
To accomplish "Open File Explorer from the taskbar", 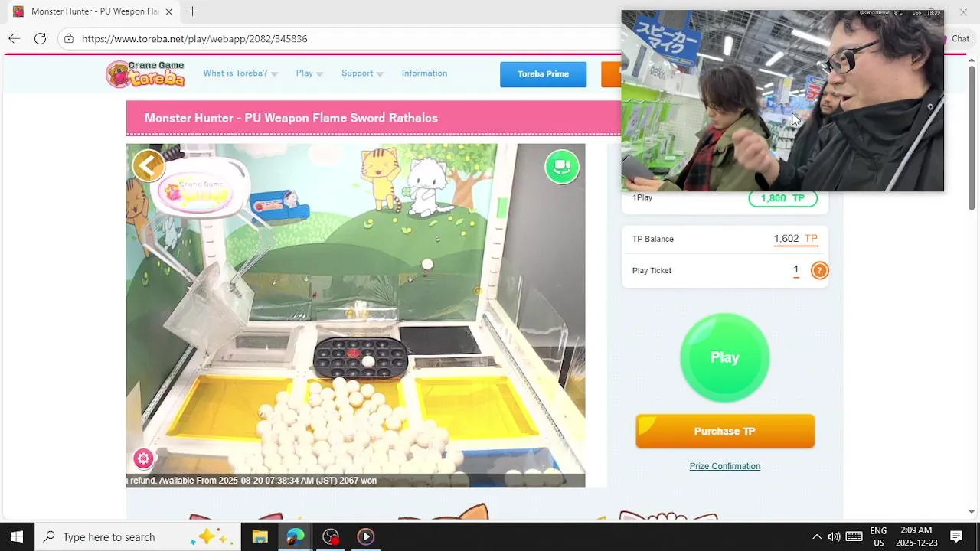I will [x=260, y=536].
